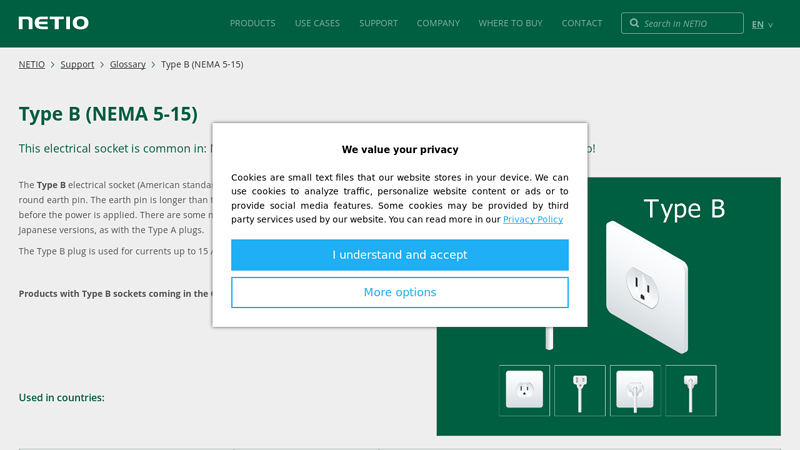Open the Company menu item

[x=438, y=23]
